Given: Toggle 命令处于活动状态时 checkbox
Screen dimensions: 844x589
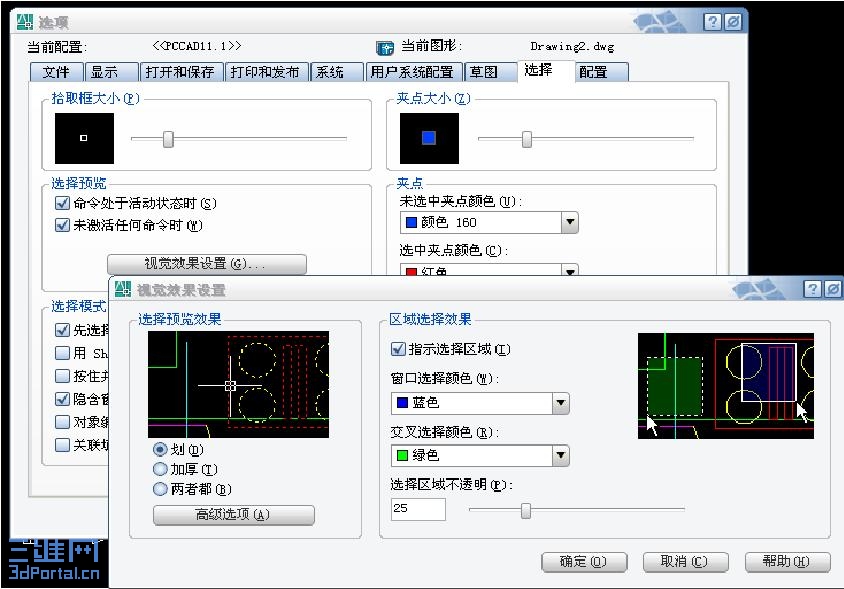Looking at the screenshot, I should click(x=62, y=203).
